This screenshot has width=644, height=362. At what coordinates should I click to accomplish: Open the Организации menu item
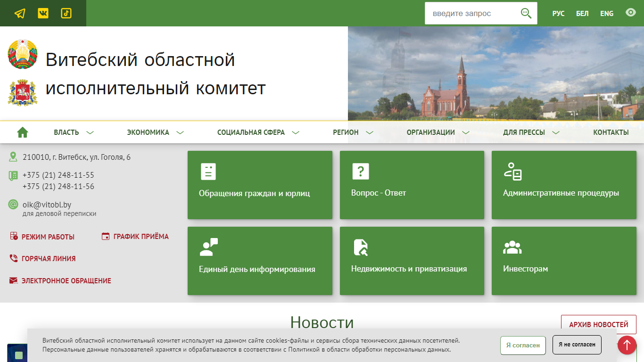pyautogui.click(x=431, y=132)
